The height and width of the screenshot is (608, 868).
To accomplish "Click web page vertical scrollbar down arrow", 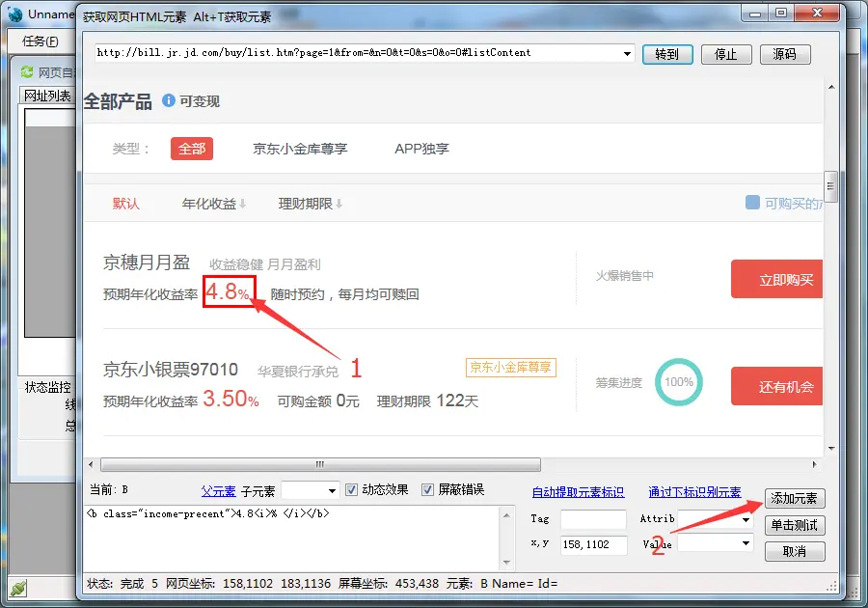I will [831, 449].
